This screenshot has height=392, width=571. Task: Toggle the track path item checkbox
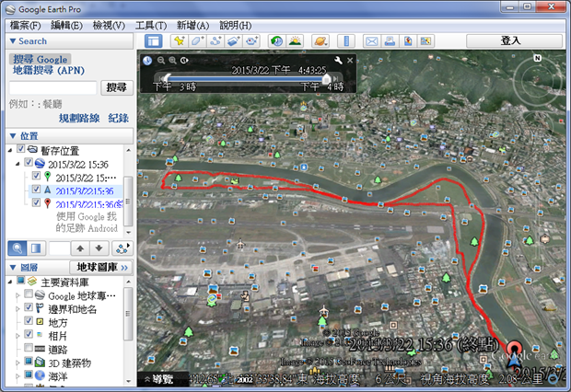tap(36, 189)
